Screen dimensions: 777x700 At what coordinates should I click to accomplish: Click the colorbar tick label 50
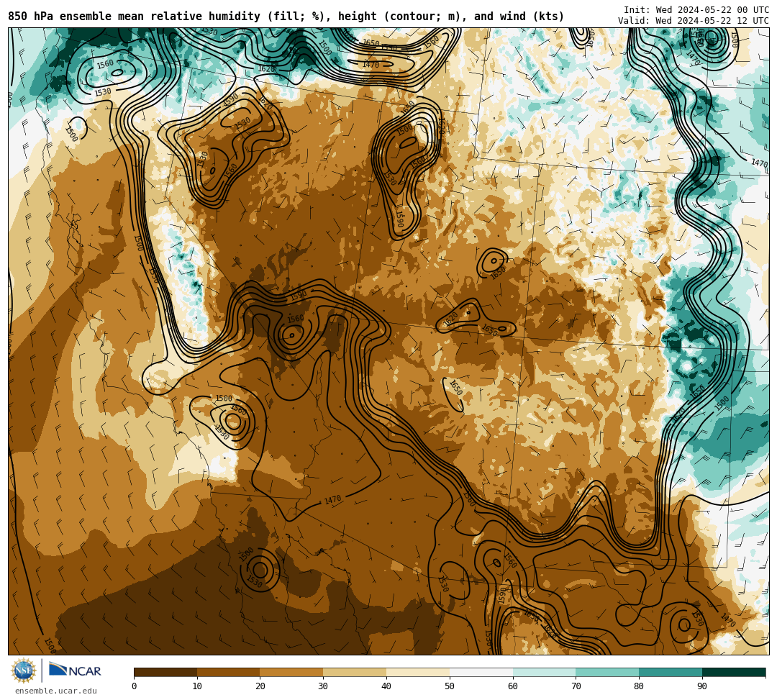coord(450,686)
